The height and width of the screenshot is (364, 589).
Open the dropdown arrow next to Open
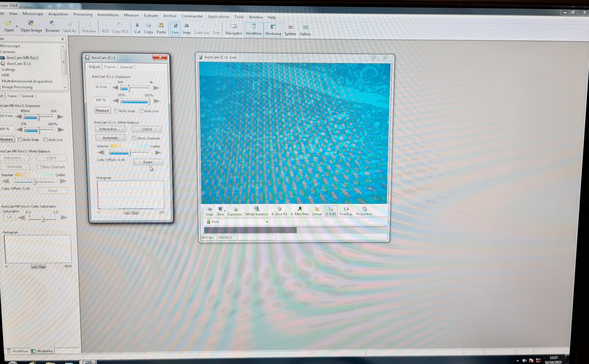pos(17,26)
